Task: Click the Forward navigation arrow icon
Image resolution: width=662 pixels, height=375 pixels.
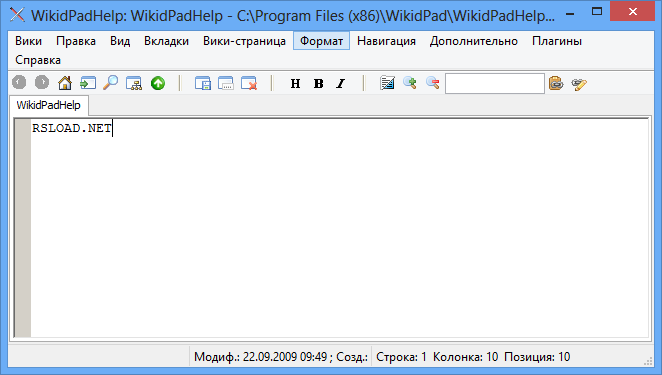Action: 42,82
